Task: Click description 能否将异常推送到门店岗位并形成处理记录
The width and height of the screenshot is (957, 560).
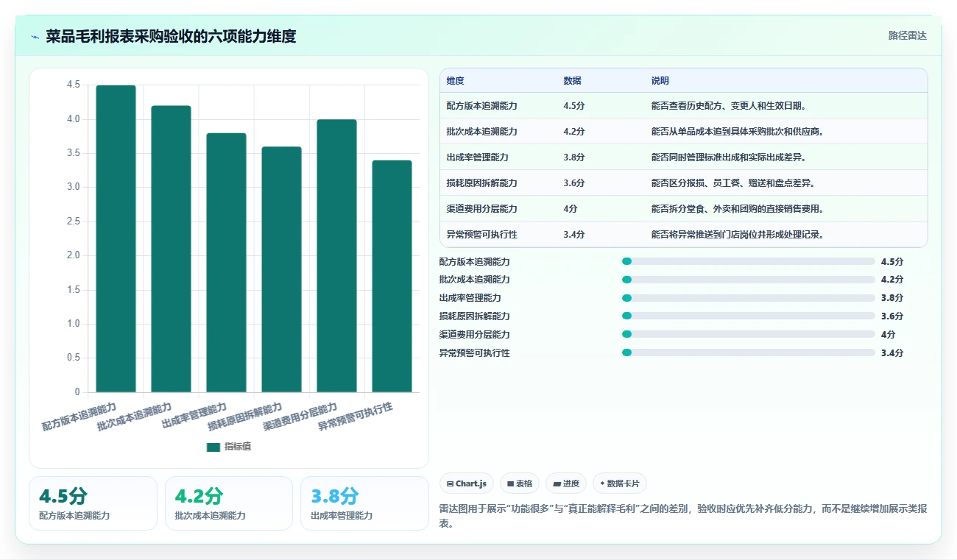Action: 737,235
